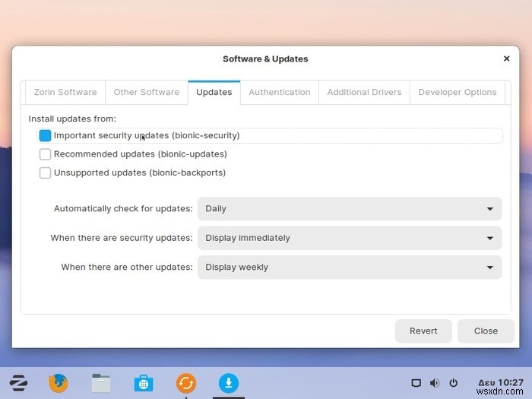Screen dimensions: 532x399
Task: Open the display indicator in system tray
Action: [416, 383]
